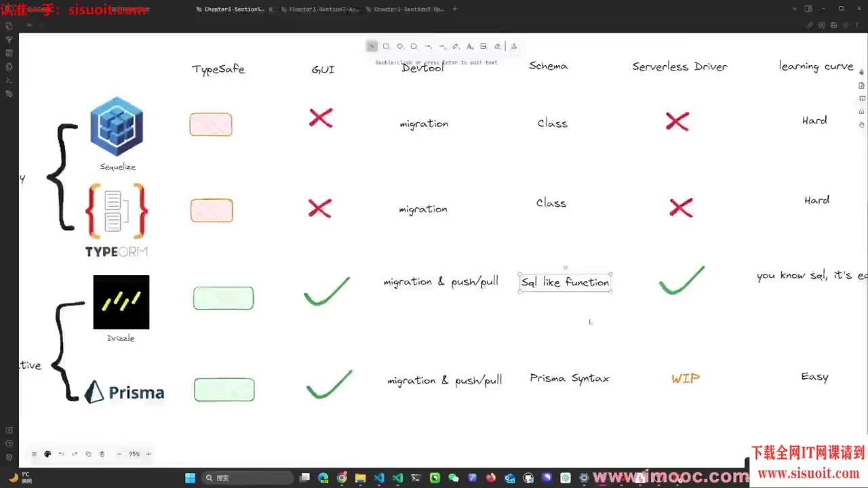
Task: Open the Windows Start menu
Action: (191, 478)
